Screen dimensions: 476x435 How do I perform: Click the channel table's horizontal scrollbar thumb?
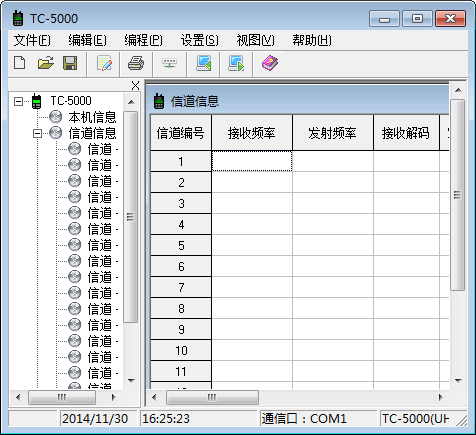click(x=212, y=397)
